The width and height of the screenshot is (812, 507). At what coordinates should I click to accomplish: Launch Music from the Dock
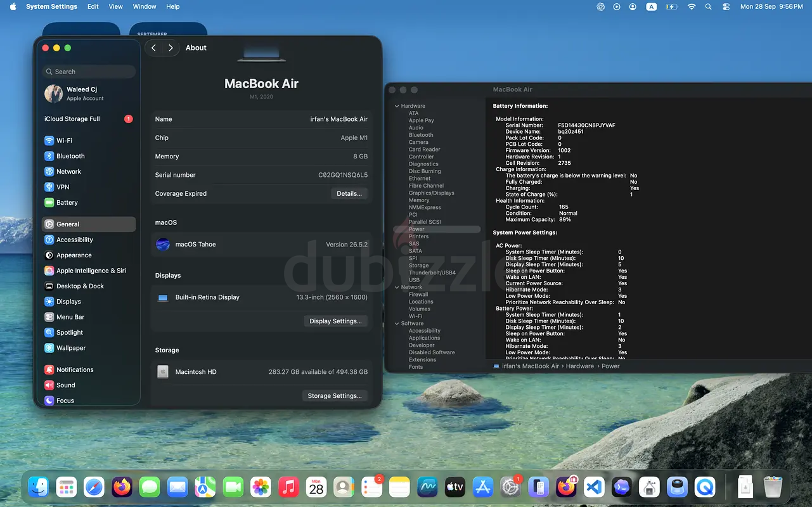[288, 487]
